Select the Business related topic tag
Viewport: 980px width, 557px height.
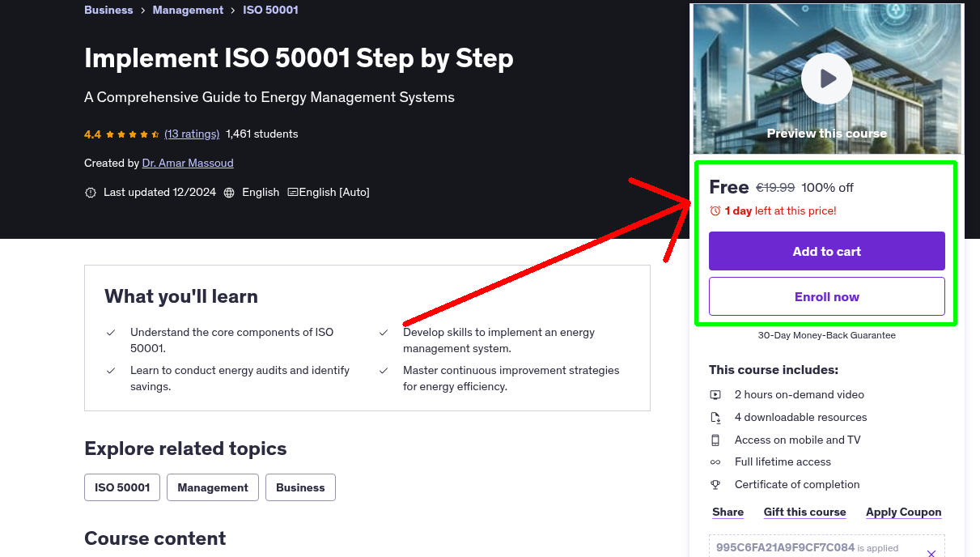click(300, 487)
